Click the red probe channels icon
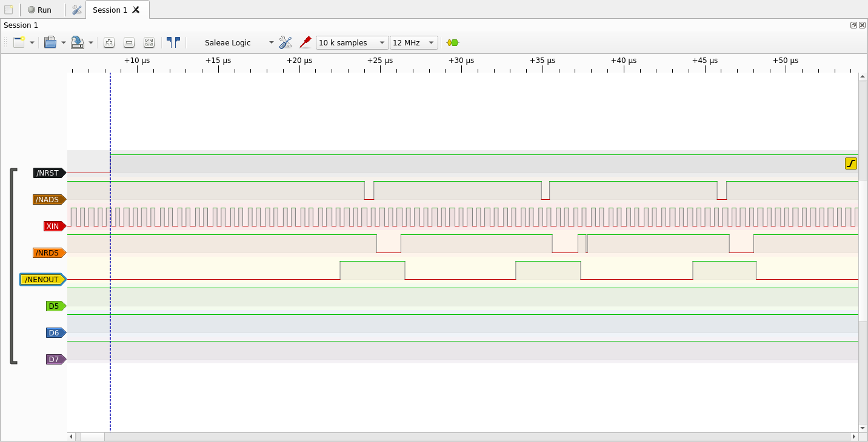The image size is (868, 442). [305, 42]
